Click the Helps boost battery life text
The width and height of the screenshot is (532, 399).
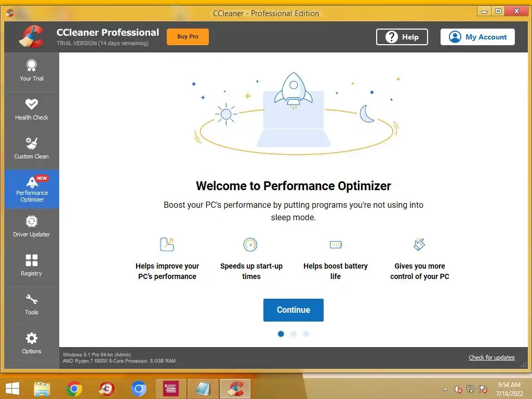pos(336,271)
